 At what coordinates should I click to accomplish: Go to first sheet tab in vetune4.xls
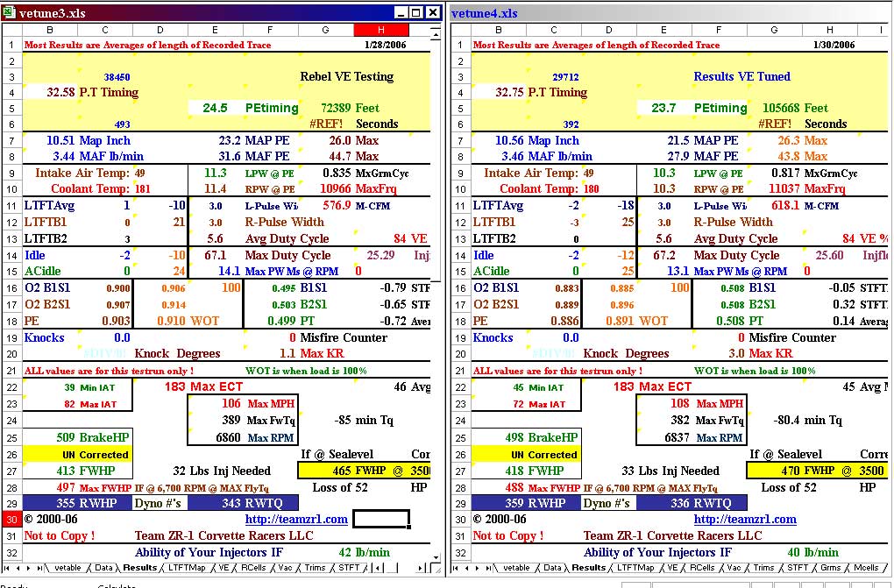(456, 568)
